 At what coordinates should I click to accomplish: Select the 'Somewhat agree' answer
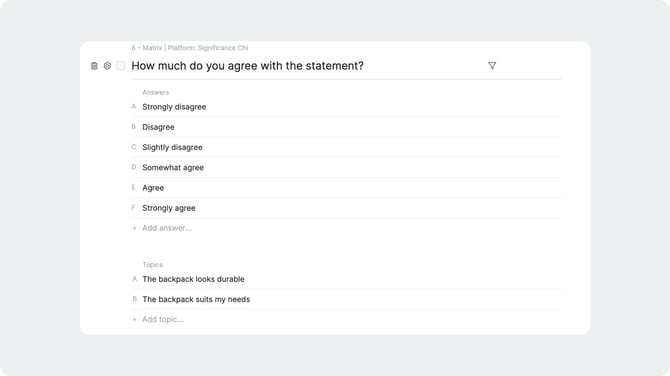coord(173,167)
